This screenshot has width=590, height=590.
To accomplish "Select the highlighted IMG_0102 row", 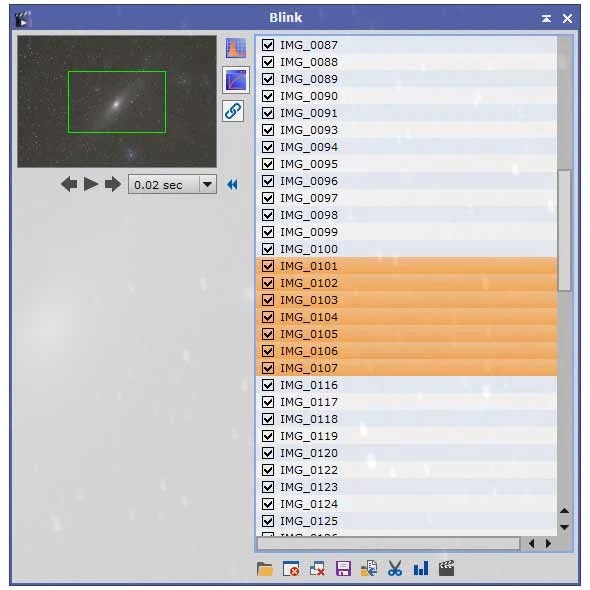I will [406, 283].
